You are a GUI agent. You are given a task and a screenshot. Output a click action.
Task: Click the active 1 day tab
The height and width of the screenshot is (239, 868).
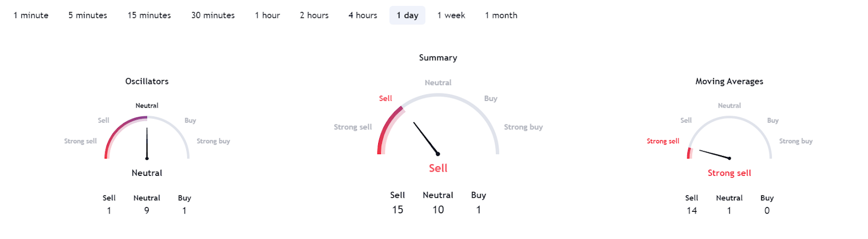pos(407,15)
